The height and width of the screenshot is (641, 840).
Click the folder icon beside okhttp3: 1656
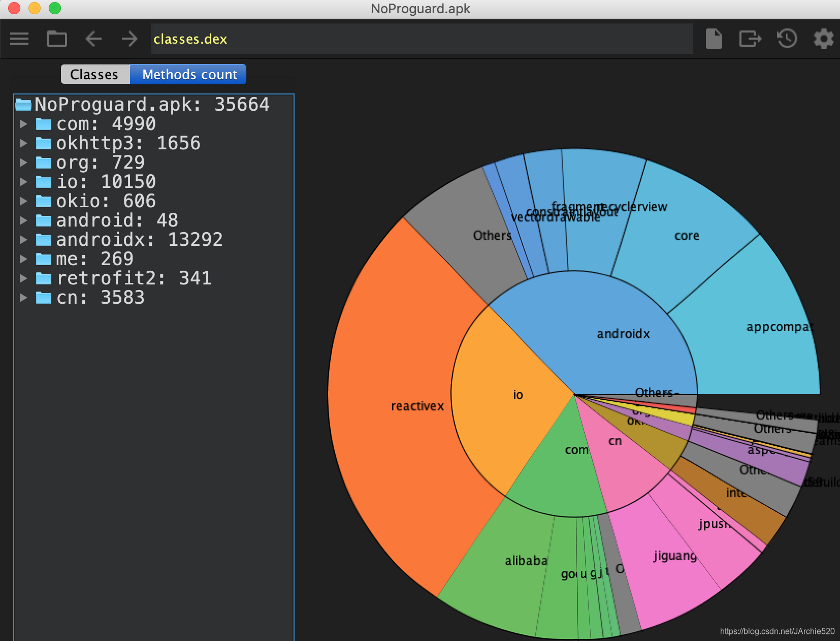44,143
